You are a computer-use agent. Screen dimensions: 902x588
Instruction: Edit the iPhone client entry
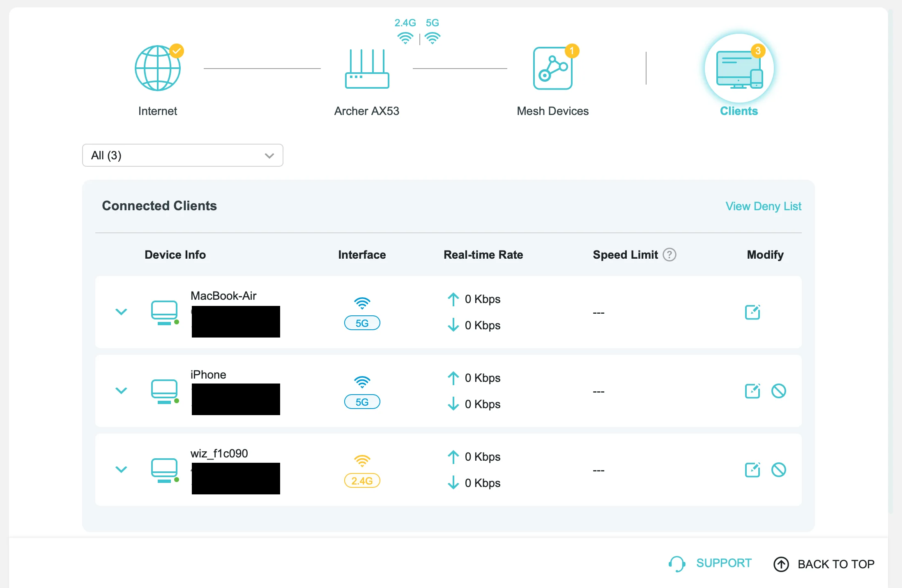pyautogui.click(x=752, y=391)
